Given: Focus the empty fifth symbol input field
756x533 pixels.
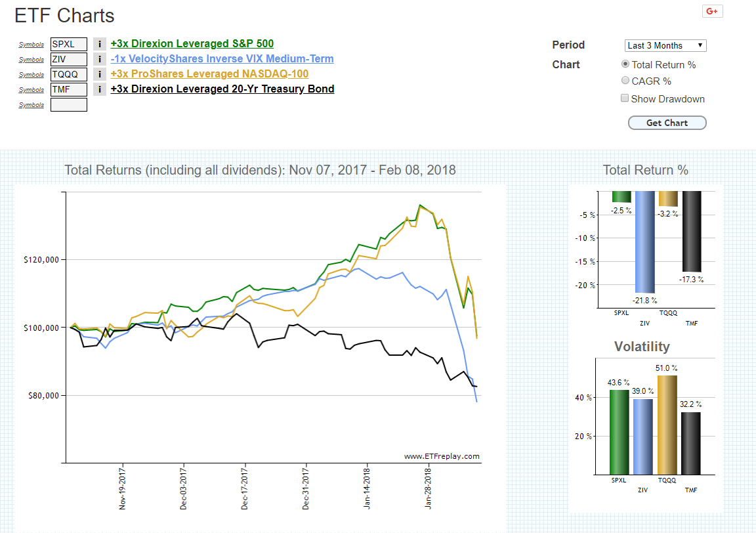Looking at the screenshot, I should coord(69,104).
